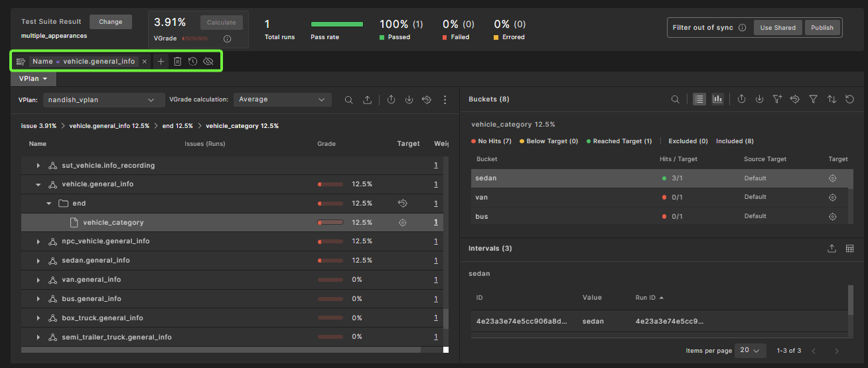Remove the Name = vehicle.general_info filter chip
The height and width of the screenshot is (368, 868).
tap(145, 62)
